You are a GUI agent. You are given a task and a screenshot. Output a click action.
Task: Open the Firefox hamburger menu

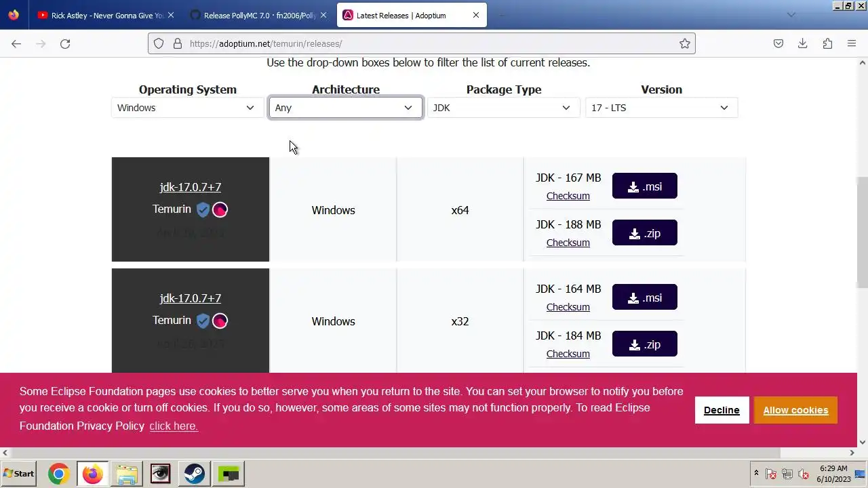[x=852, y=43]
